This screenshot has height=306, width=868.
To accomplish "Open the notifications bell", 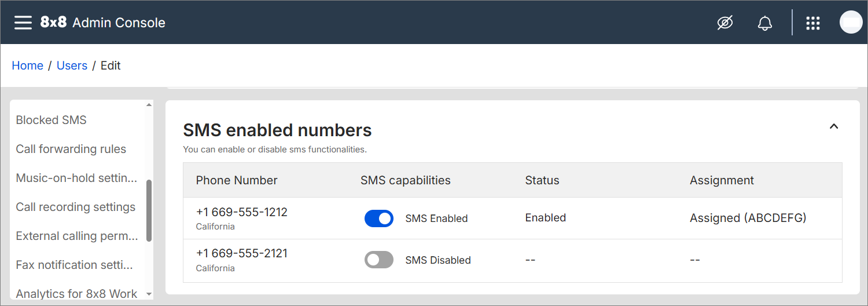I will (765, 23).
